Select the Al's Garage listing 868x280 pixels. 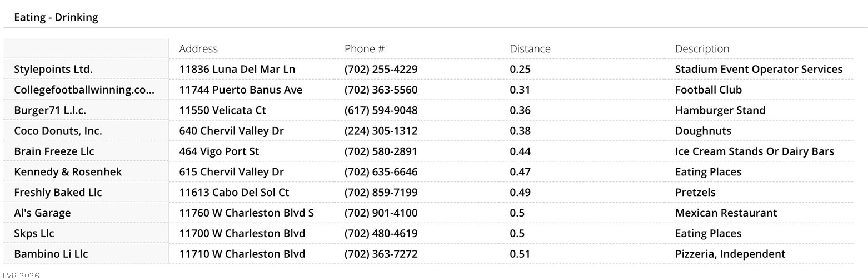[x=42, y=213]
